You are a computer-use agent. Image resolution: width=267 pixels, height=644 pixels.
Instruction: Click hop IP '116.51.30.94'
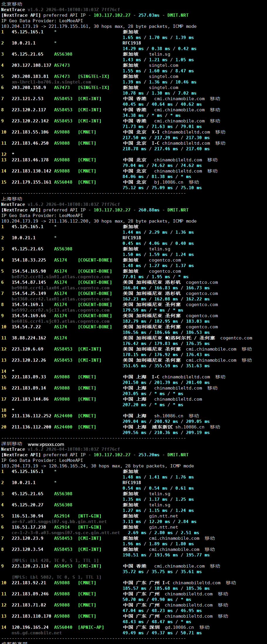click(28, 516)
